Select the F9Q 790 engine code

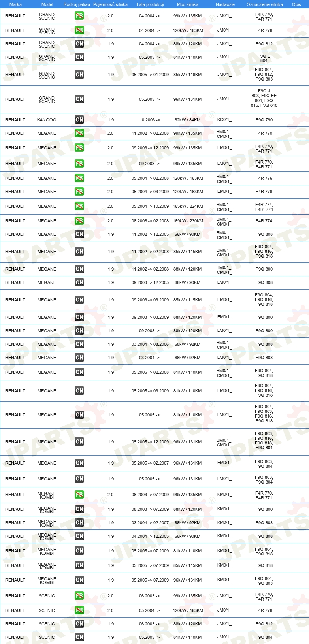click(264, 120)
